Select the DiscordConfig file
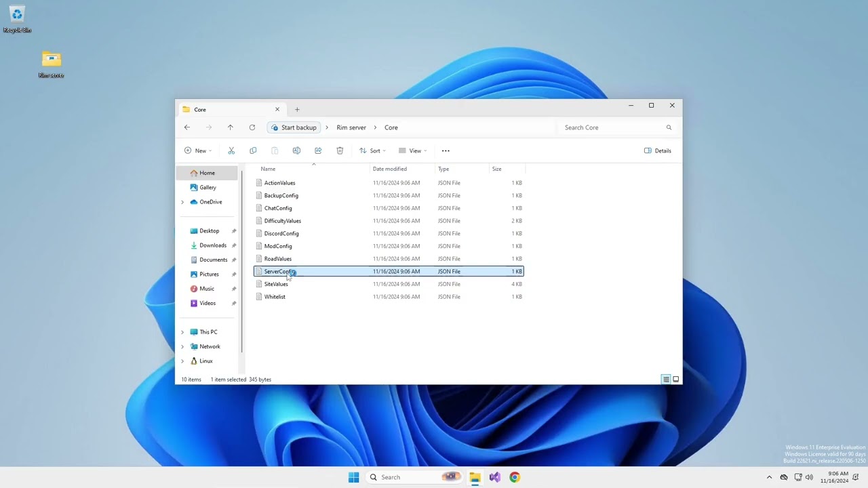Screen dimensions: 868x488 click(x=389, y=234)
